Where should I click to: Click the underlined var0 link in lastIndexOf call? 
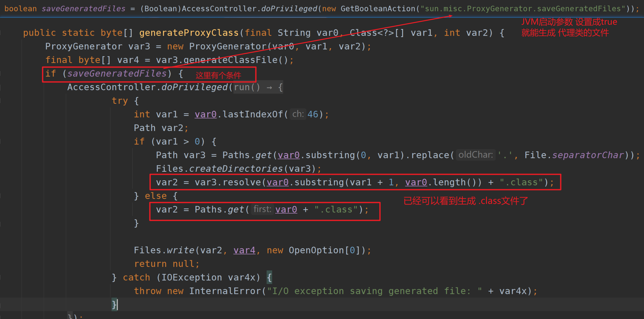(205, 114)
